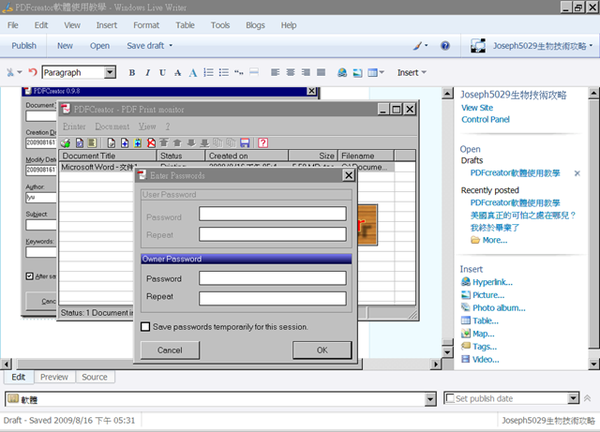Click the sidebar scrollbar up arrow

tap(593, 93)
